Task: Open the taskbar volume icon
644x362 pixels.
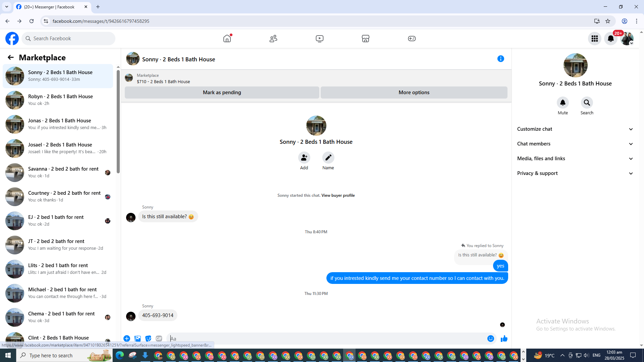Action: 586,355
